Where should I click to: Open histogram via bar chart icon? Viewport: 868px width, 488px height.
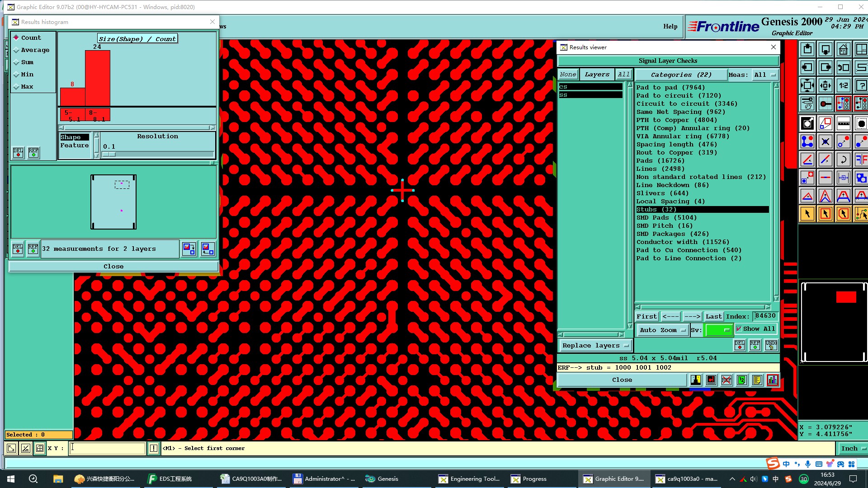(773, 380)
